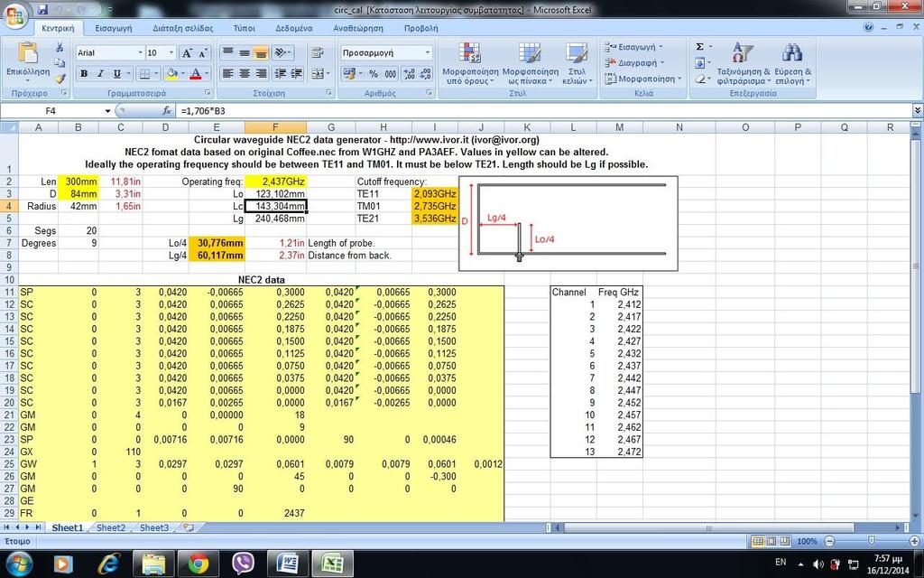The image size is (924, 578).
Task: Decrease the cell indent
Action: 281,74
